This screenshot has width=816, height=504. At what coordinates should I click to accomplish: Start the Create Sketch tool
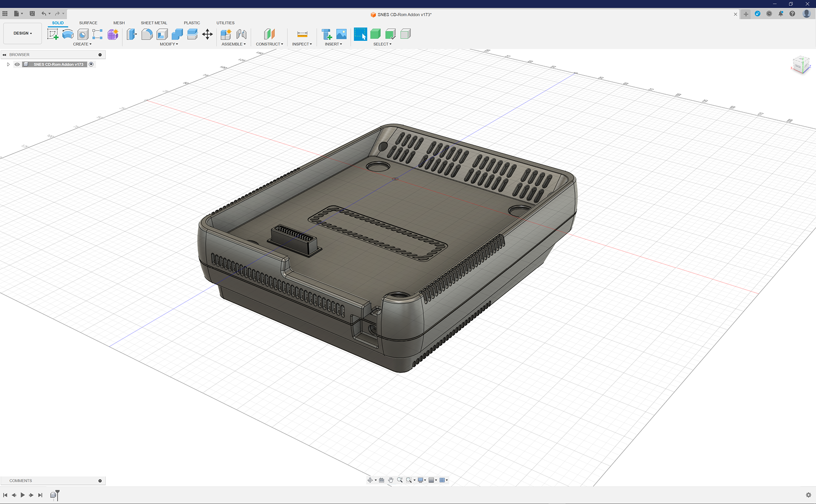click(x=53, y=34)
